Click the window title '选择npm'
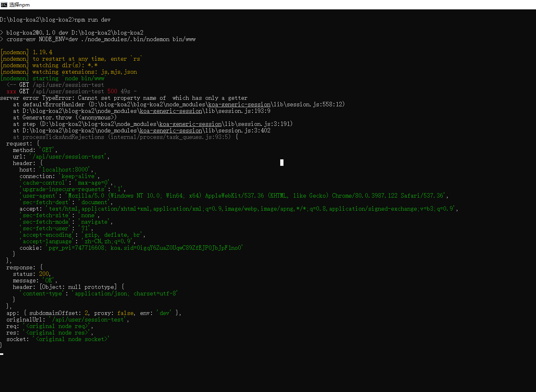This screenshot has height=392, width=536. [20, 5]
